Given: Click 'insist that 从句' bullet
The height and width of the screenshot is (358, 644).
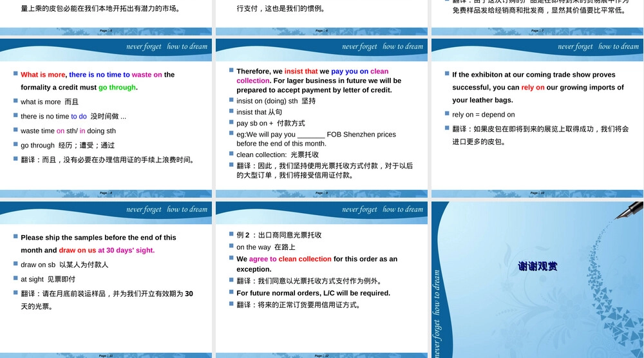Looking at the screenshot, I should click(x=259, y=112).
